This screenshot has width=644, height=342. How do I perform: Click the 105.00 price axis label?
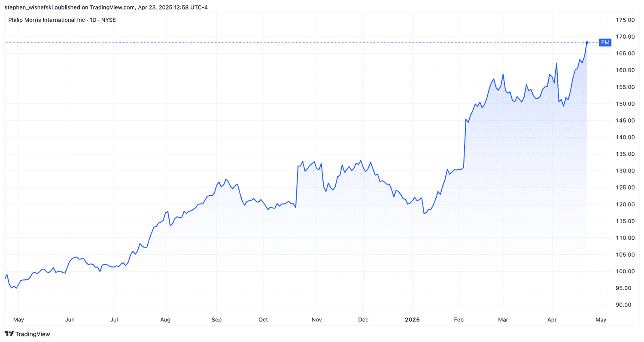click(x=624, y=254)
